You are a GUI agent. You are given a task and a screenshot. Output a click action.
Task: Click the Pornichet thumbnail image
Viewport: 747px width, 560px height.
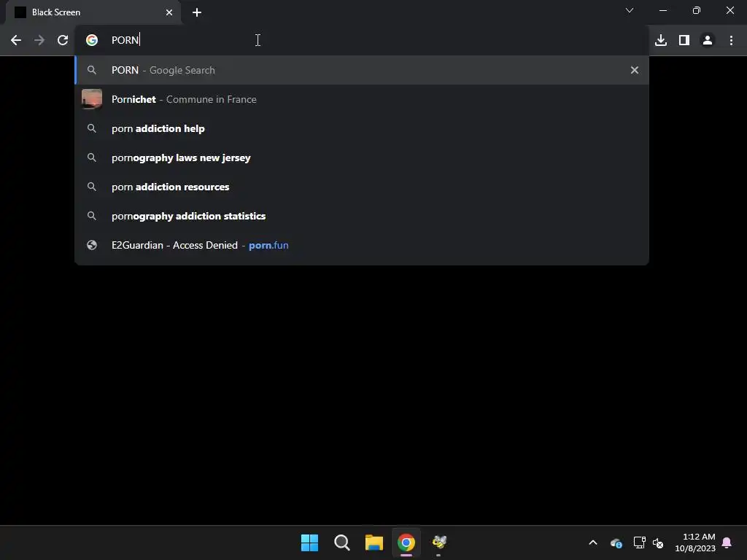pyautogui.click(x=91, y=99)
